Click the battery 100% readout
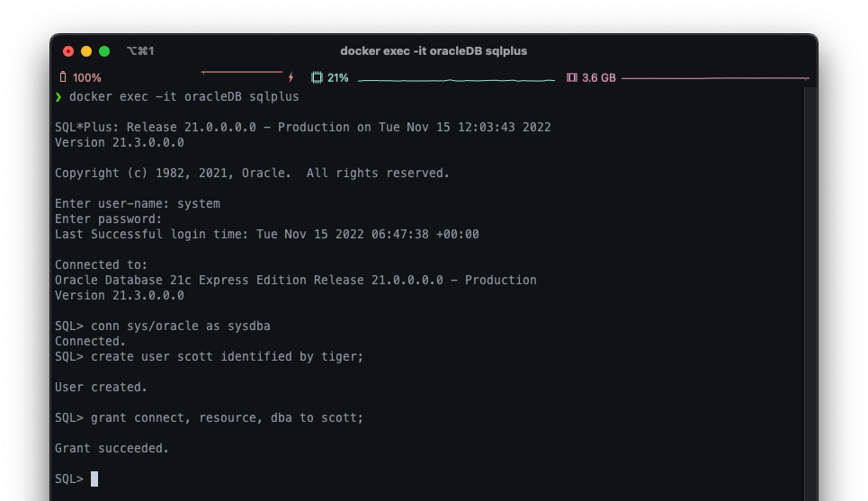Viewport: 868px width, 501px height. point(87,77)
